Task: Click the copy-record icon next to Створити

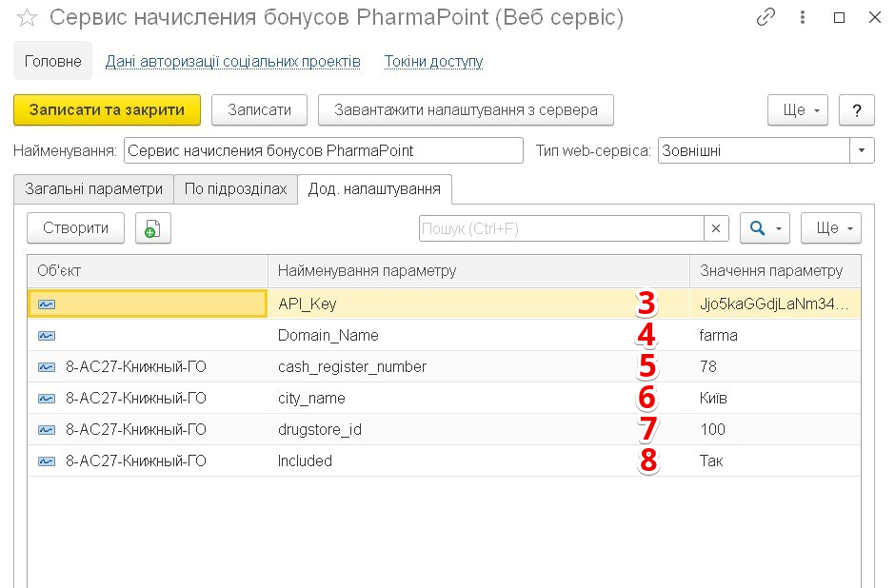Action: (x=152, y=228)
